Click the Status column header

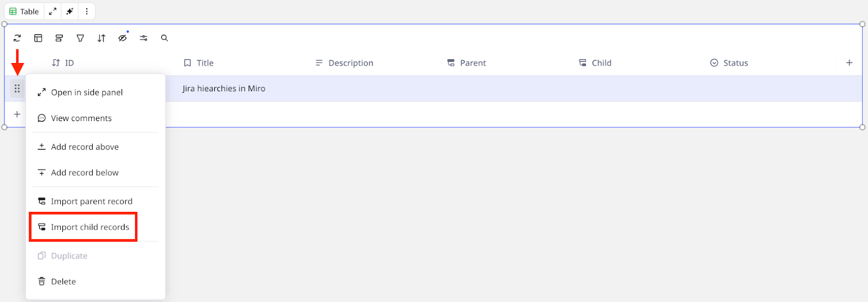(x=735, y=63)
